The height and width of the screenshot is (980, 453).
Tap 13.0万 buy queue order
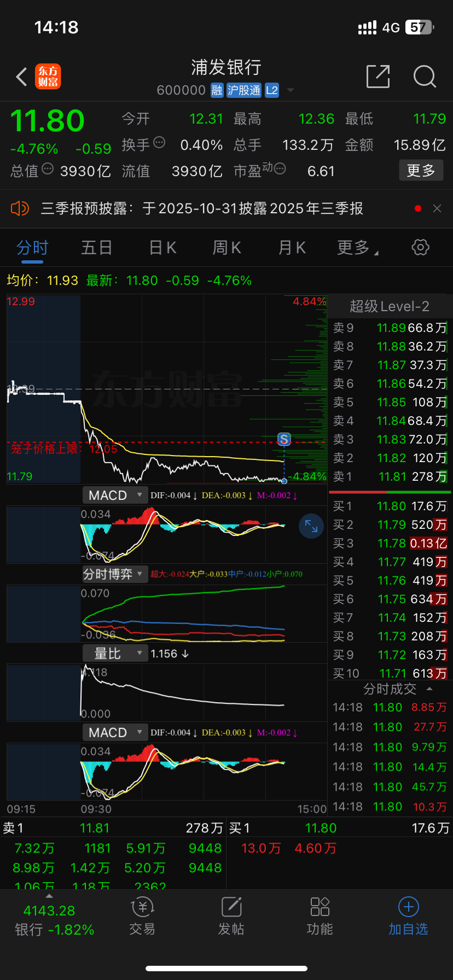261,848
